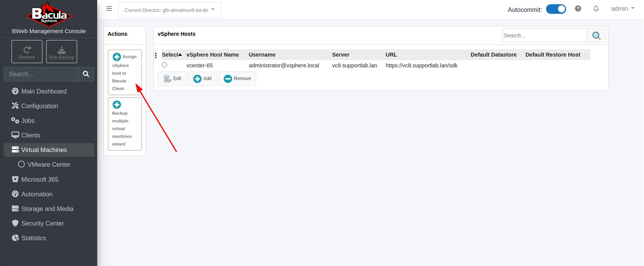This screenshot has width=644, height=266.
Task: Open Main Dashboard from sidebar
Action: click(x=49, y=91)
